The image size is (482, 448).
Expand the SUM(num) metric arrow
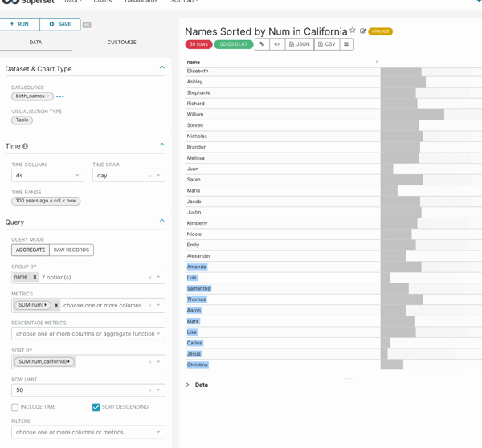pos(46,305)
